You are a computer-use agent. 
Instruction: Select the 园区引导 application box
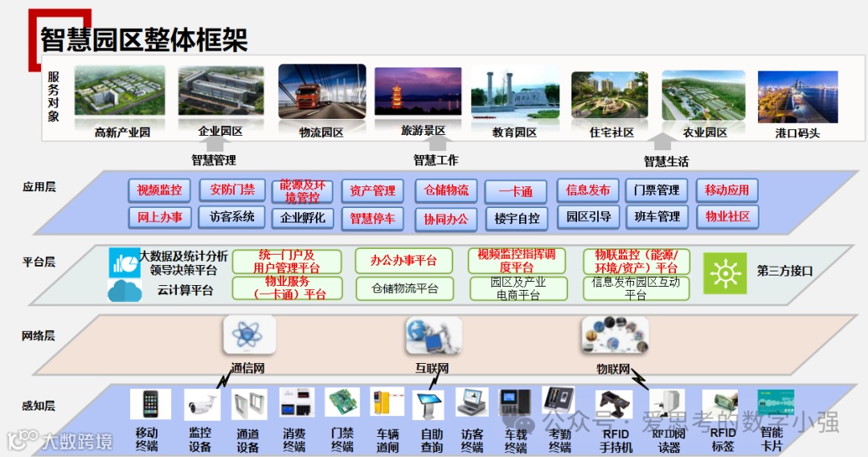pyautogui.click(x=588, y=217)
